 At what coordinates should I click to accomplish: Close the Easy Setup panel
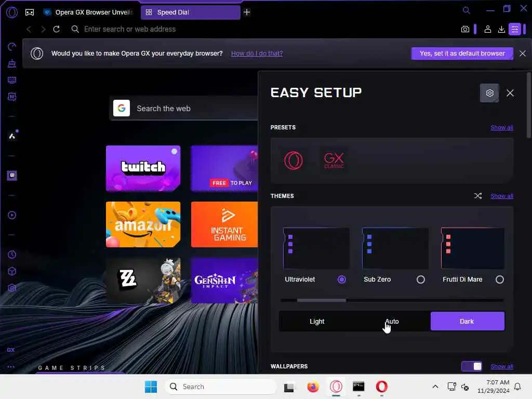pyautogui.click(x=510, y=93)
